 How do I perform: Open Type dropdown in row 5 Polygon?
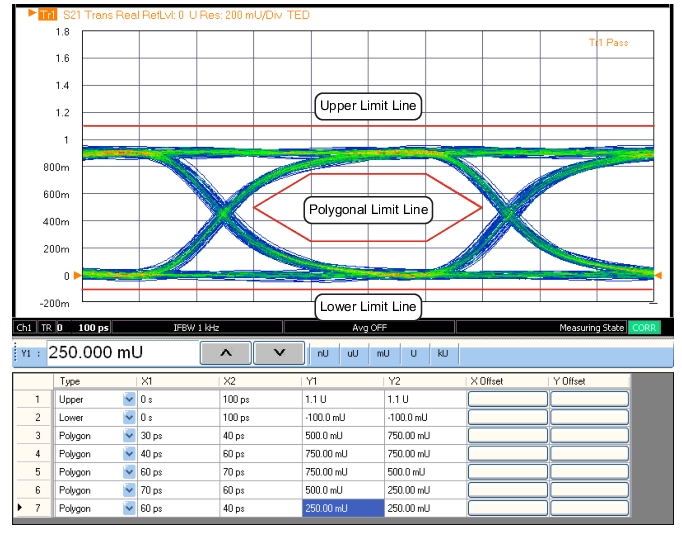coord(129,472)
